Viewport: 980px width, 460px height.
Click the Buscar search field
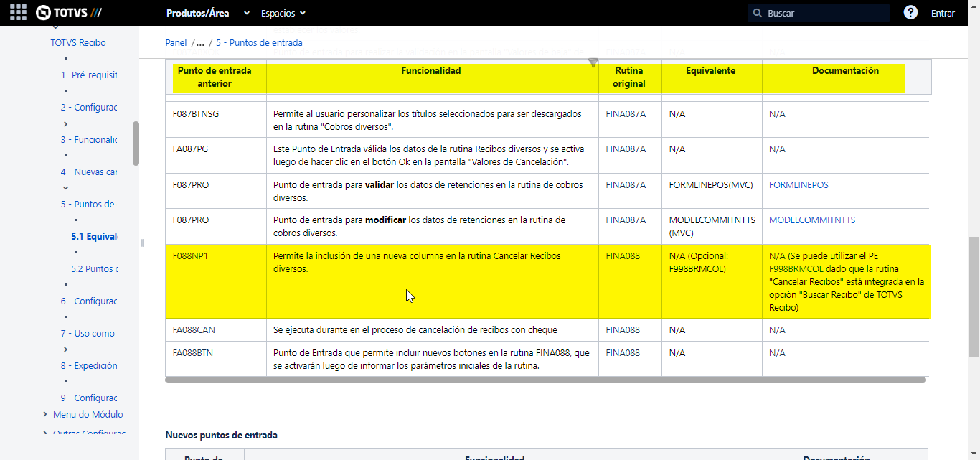[x=819, y=13]
